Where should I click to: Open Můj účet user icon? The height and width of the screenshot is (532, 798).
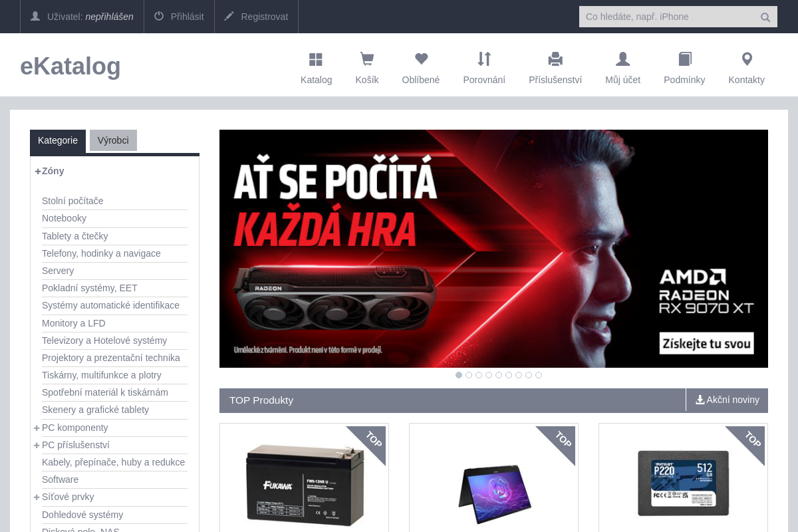[622, 59]
